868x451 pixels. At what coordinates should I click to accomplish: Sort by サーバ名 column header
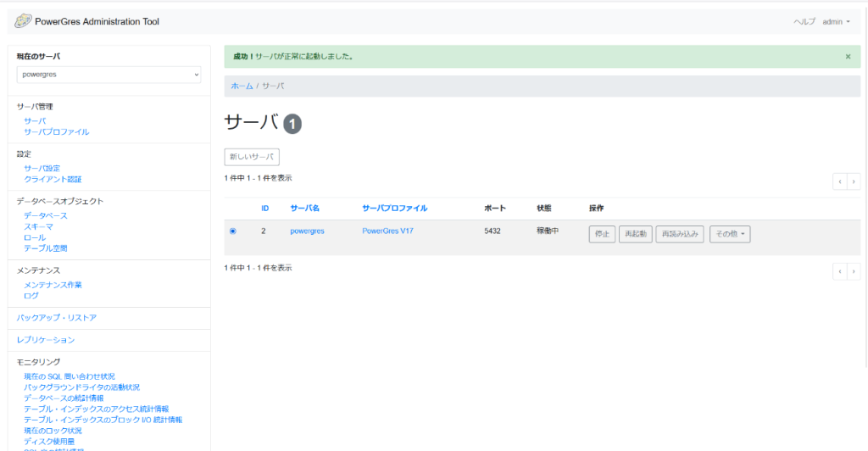coord(305,208)
